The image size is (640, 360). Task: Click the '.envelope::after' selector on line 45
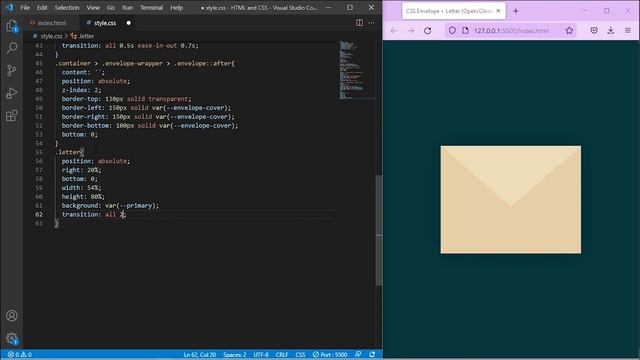click(x=204, y=63)
